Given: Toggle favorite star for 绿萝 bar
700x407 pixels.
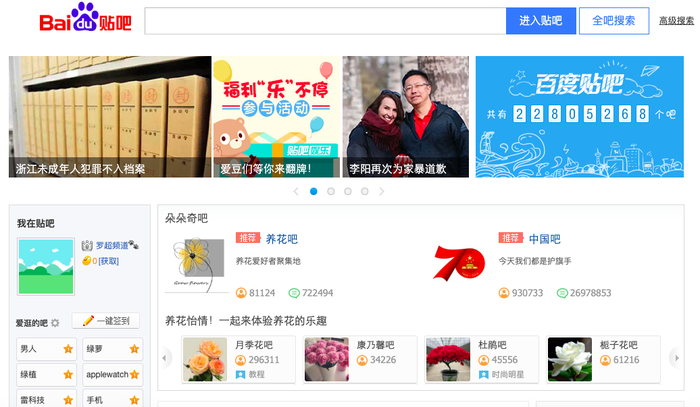Looking at the screenshot, I should point(134,349).
